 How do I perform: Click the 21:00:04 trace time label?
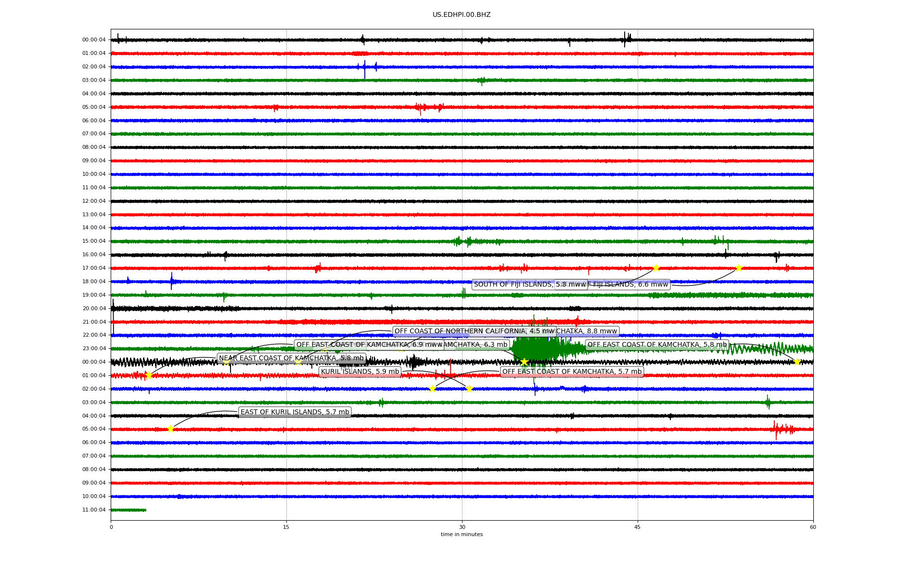click(x=94, y=322)
